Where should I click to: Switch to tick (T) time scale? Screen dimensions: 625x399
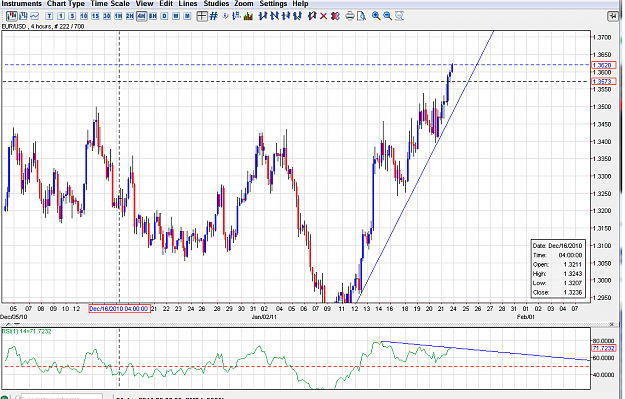(49, 16)
